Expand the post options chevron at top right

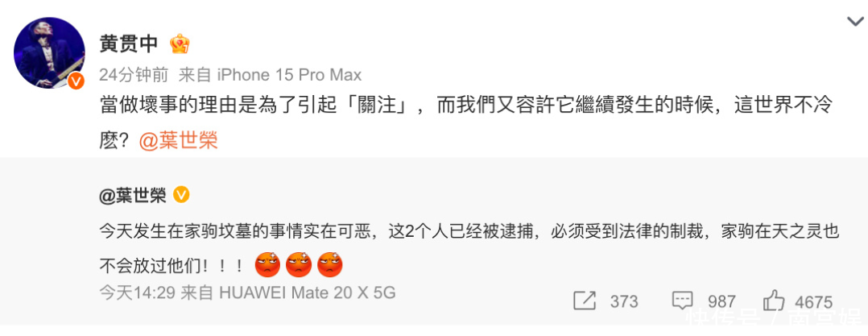(x=855, y=21)
